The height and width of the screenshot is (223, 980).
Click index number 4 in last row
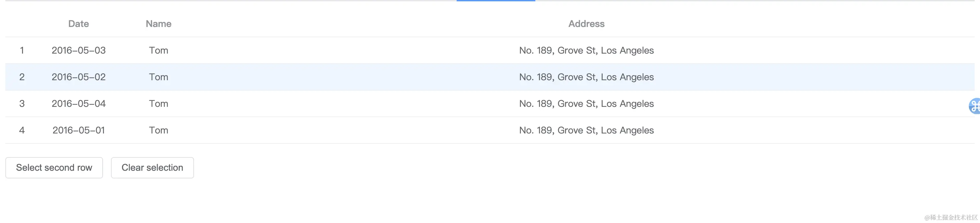22,130
